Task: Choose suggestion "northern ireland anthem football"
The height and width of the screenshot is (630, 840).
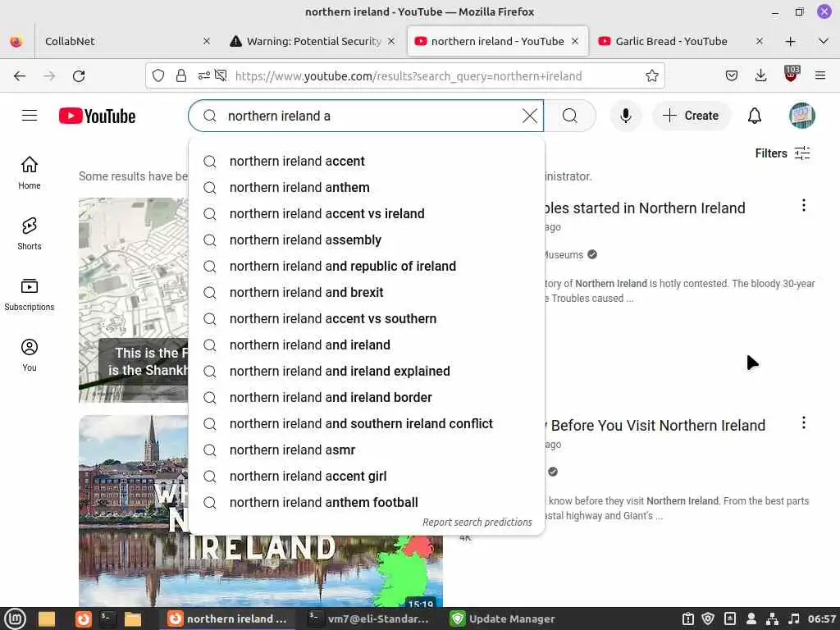Action: 367,503
